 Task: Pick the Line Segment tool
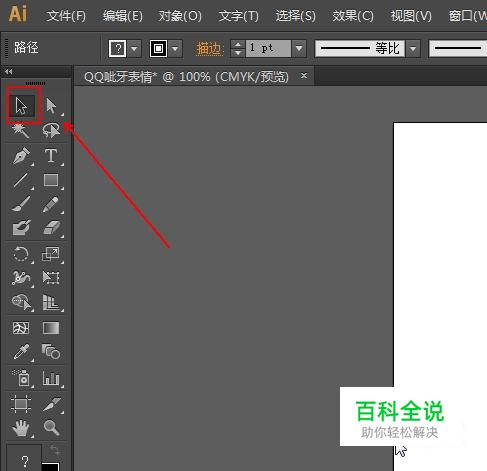21,180
